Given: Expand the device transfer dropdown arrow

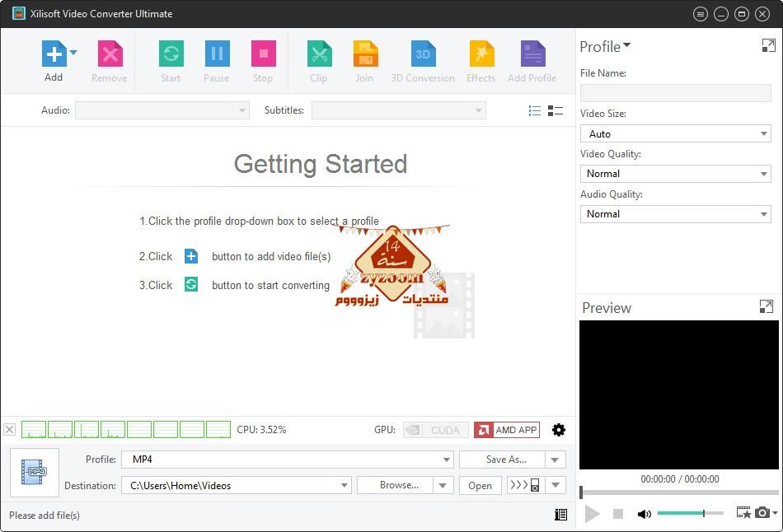Looking at the screenshot, I should [x=556, y=486].
